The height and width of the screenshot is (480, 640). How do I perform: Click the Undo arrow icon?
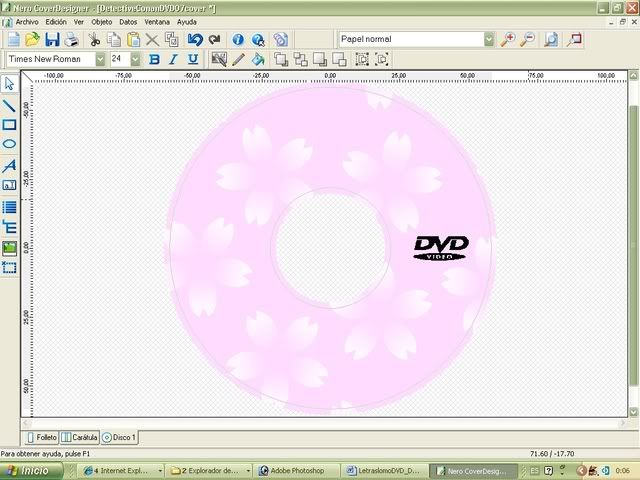click(x=195, y=40)
